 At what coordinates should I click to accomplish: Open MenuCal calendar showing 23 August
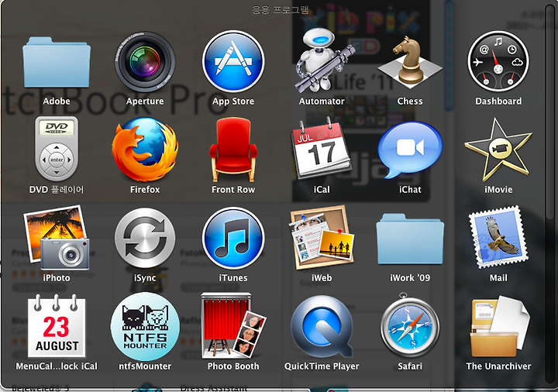57,326
